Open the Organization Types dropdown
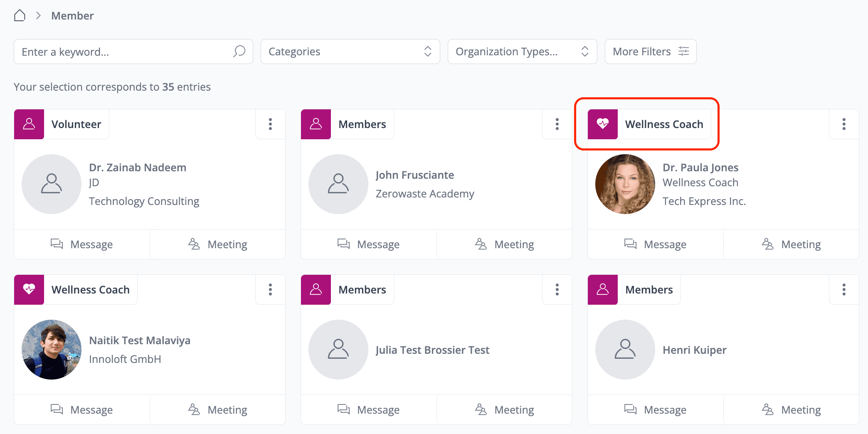Screen dimensions: 868x434 click(522, 52)
